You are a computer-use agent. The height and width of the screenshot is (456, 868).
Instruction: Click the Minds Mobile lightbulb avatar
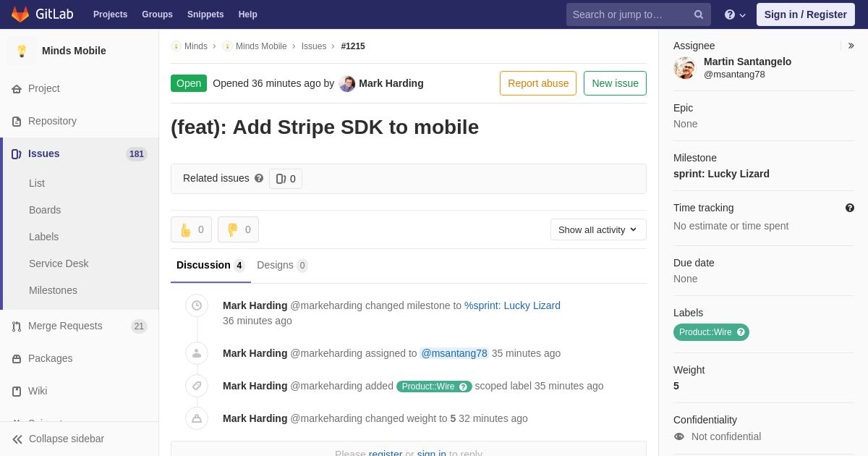pos(22,51)
